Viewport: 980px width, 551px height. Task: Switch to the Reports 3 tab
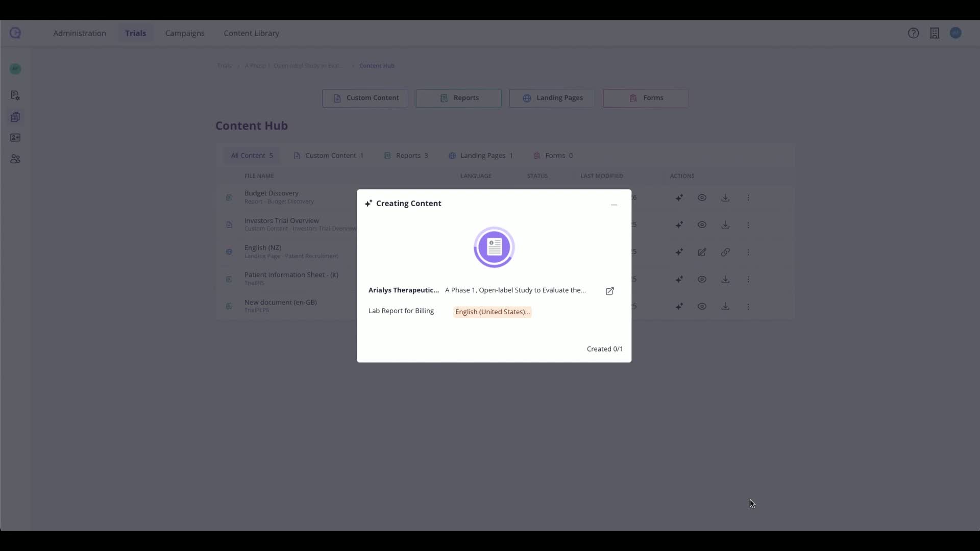406,156
